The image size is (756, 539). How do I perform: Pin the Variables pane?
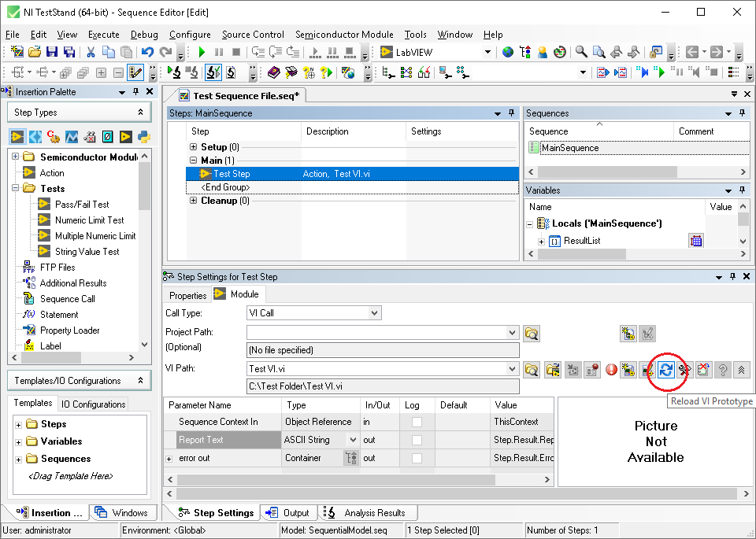742,190
